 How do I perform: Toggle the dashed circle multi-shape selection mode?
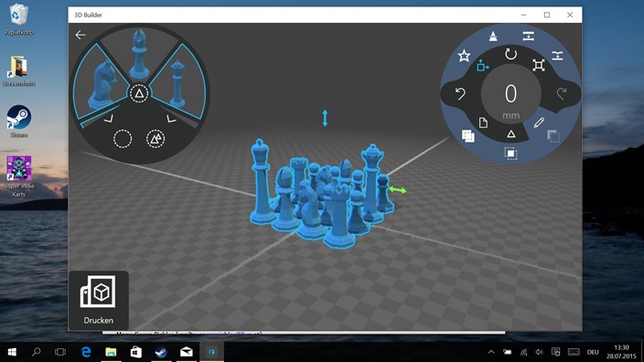tap(156, 139)
